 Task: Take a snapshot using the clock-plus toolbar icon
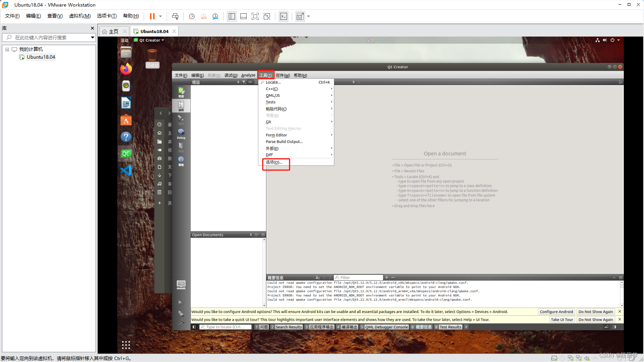(x=191, y=16)
